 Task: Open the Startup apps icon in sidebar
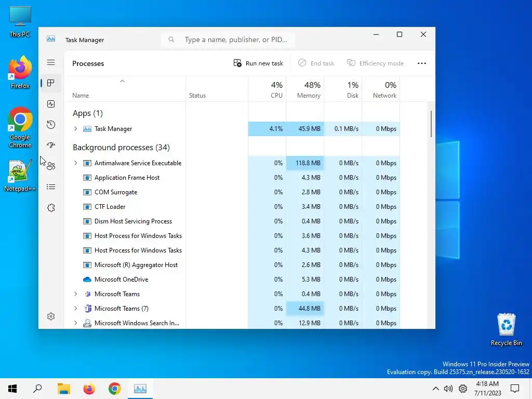pyautogui.click(x=51, y=145)
